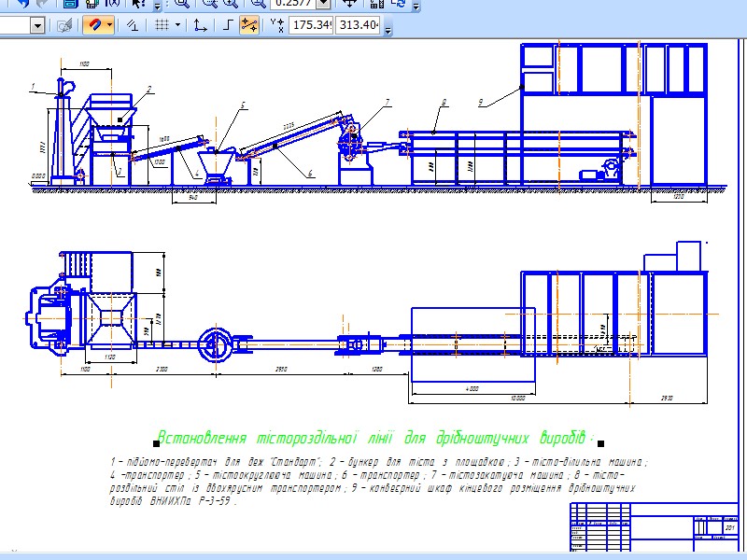Click the zoom window magnifier icon
Viewport: 747px width, 560px height.
[181, 4]
